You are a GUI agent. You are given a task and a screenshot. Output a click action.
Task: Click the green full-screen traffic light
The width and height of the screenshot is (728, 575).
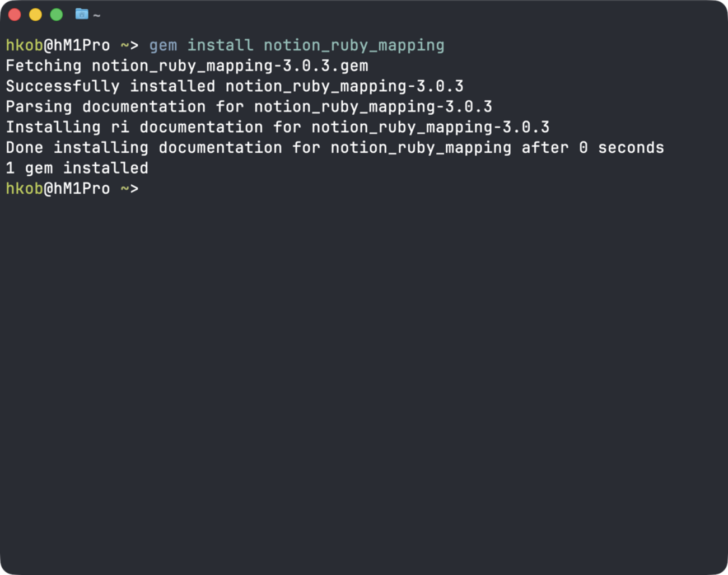click(x=56, y=14)
